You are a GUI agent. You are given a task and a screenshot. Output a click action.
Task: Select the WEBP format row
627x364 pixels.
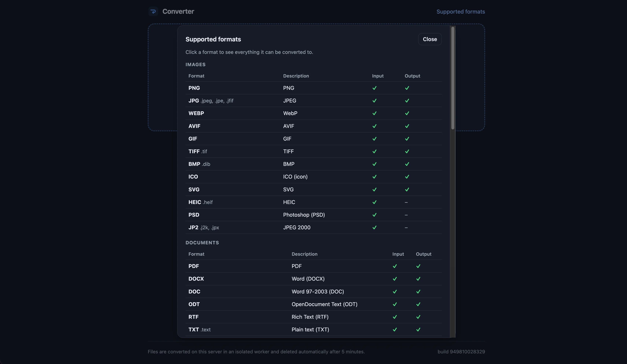pyautogui.click(x=313, y=113)
